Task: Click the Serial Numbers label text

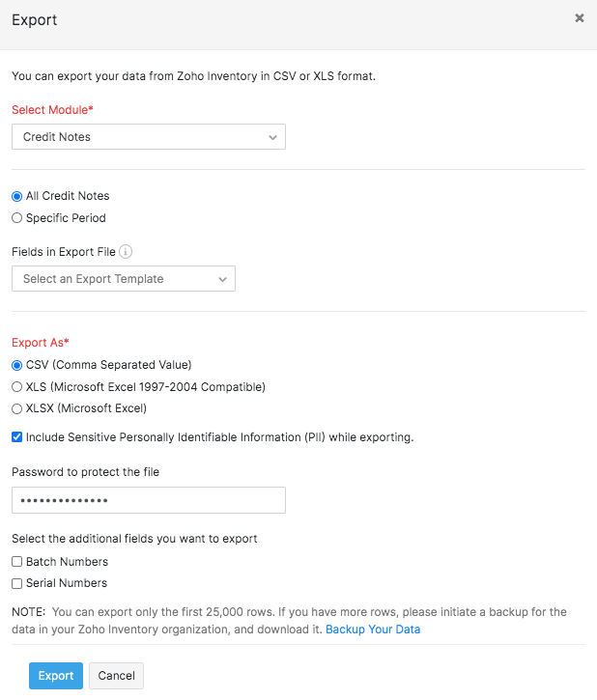Action: (67, 583)
